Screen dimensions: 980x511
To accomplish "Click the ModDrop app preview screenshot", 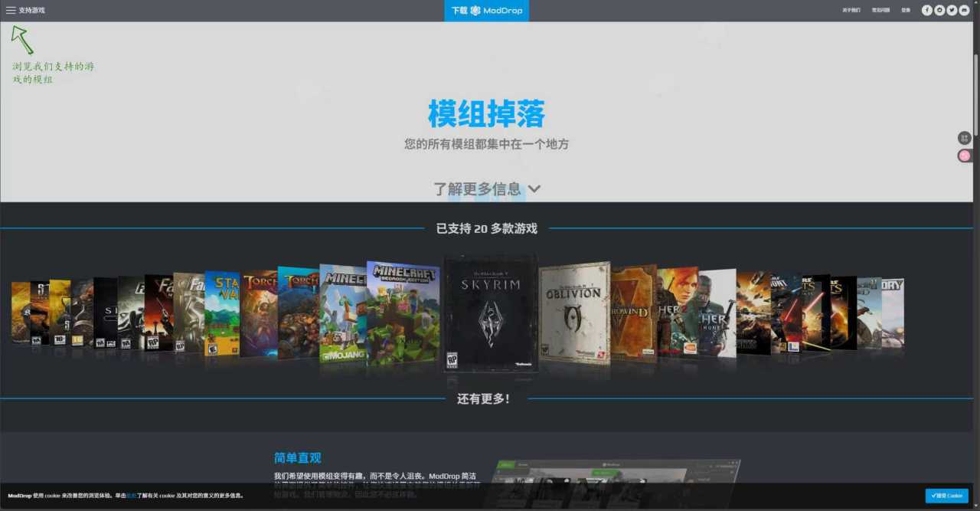I will click(x=616, y=484).
